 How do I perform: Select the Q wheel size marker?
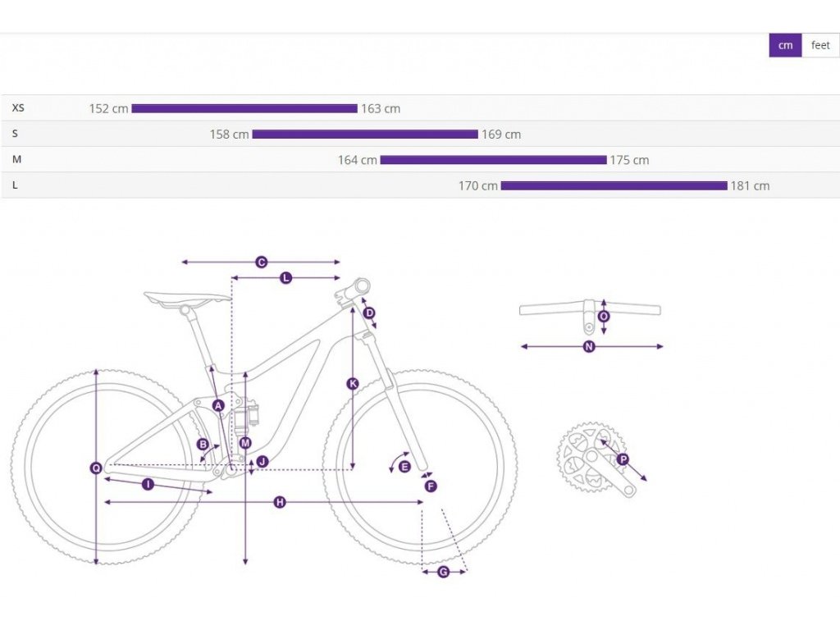(96, 468)
